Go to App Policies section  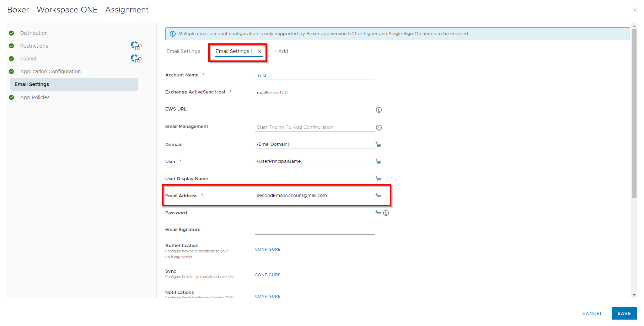pyautogui.click(x=35, y=97)
